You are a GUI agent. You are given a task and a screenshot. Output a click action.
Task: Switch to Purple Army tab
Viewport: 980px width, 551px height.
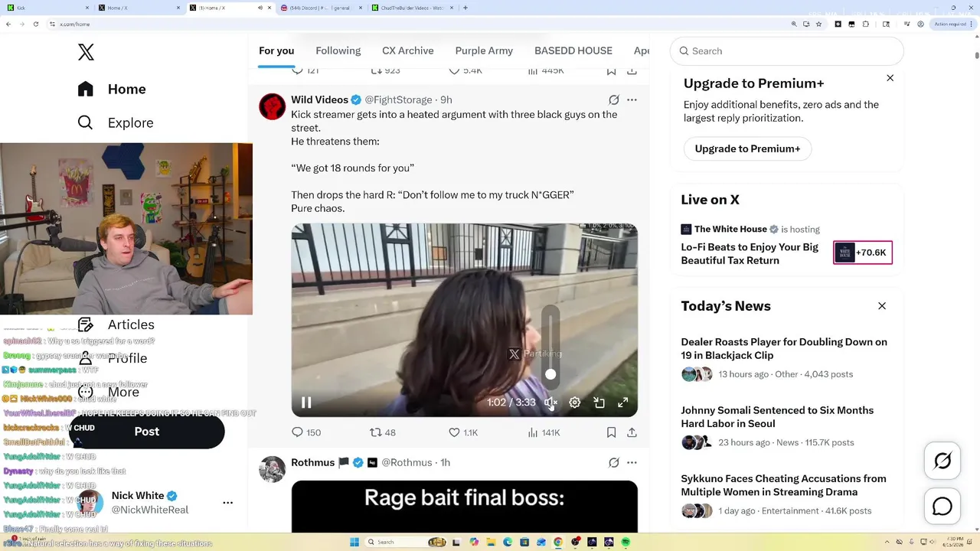click(484, 51)
